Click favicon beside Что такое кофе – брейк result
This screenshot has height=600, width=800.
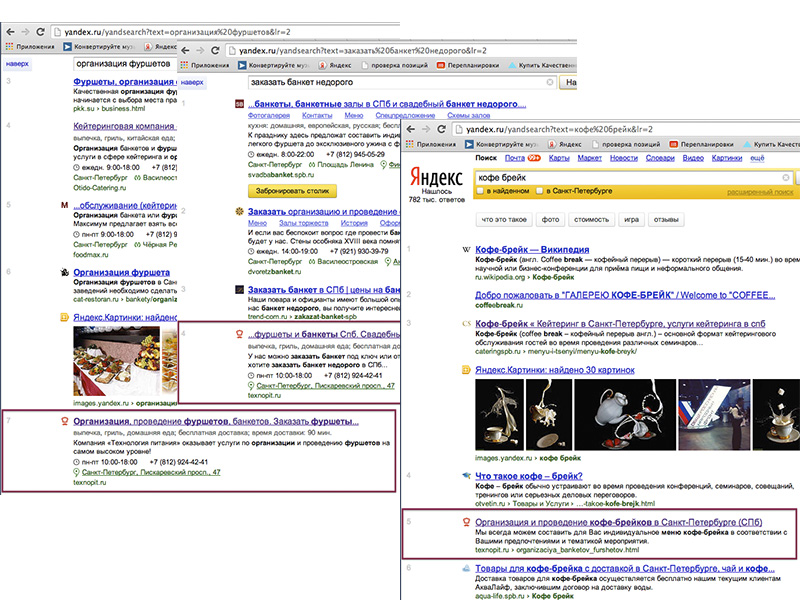coord(466,476)
